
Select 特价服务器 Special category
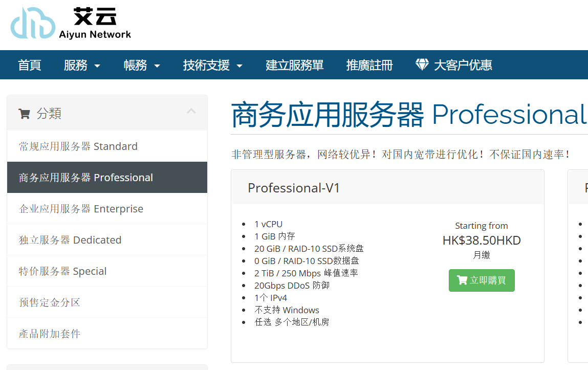point(107,271)
